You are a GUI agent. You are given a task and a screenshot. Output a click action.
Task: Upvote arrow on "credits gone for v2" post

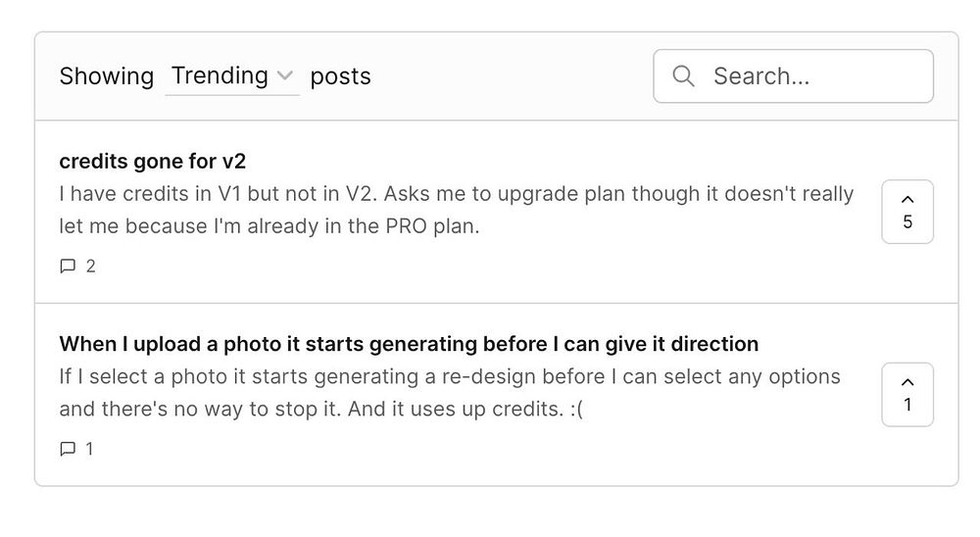pyautogui.click(x=906, y=200)
